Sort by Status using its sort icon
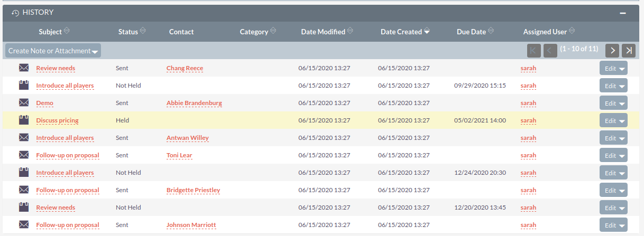The image size is (644, 236). click(x=143, y=31)
